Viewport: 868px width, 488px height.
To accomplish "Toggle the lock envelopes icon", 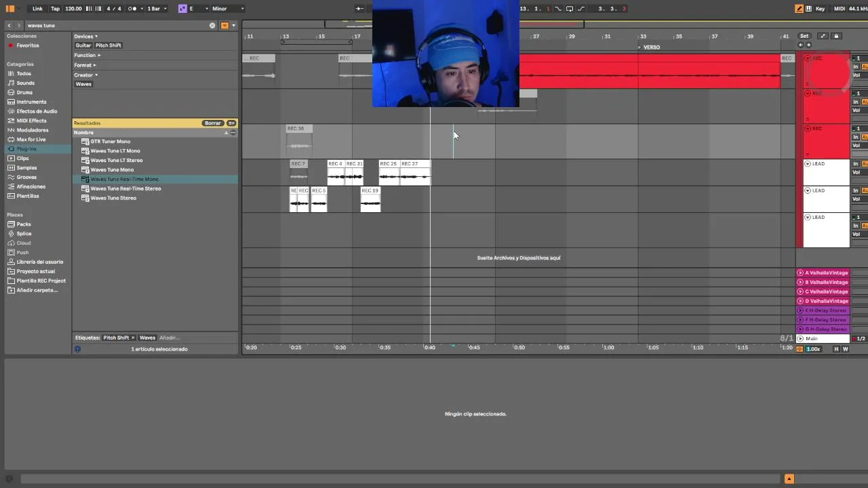I will coord(836,36).
